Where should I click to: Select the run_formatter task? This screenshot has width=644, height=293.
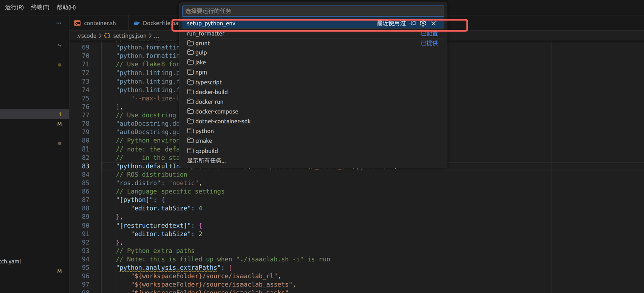coord(313,33)
